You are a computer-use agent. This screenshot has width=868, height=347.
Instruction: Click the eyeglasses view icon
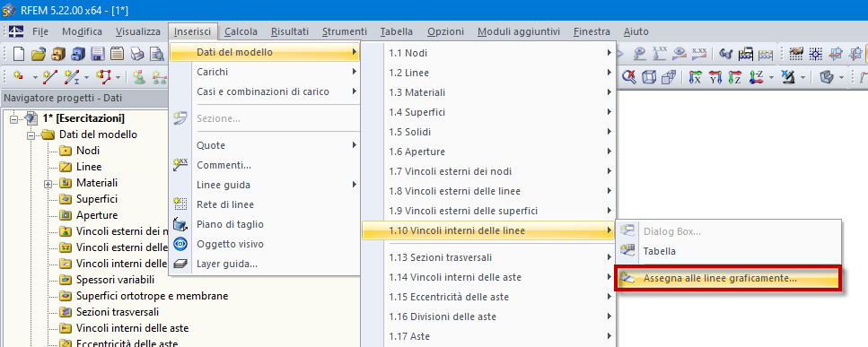point(726,54)
